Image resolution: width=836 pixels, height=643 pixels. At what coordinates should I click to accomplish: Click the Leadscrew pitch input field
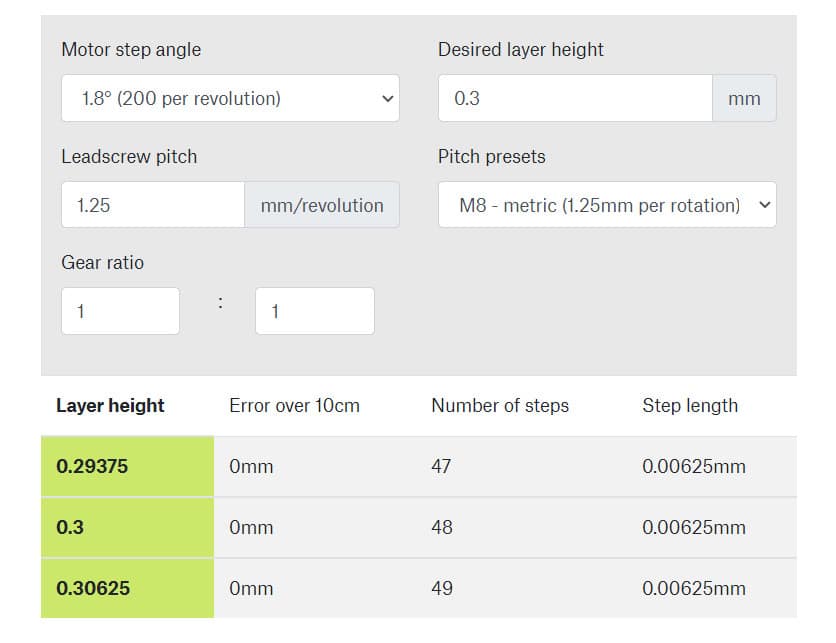coord(153,205)
